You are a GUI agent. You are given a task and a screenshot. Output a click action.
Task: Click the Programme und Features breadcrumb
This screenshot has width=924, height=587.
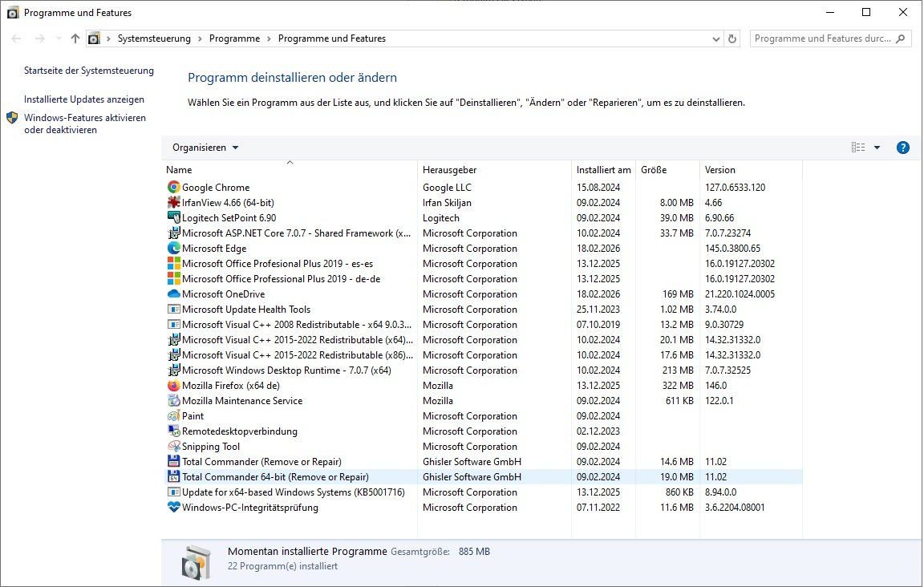[x=332, y=39]
